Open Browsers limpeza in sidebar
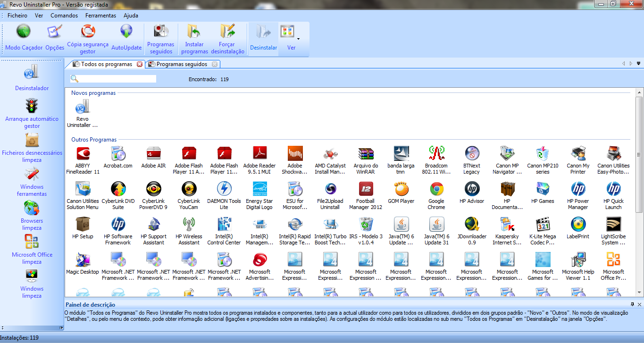 click(32, 216)
